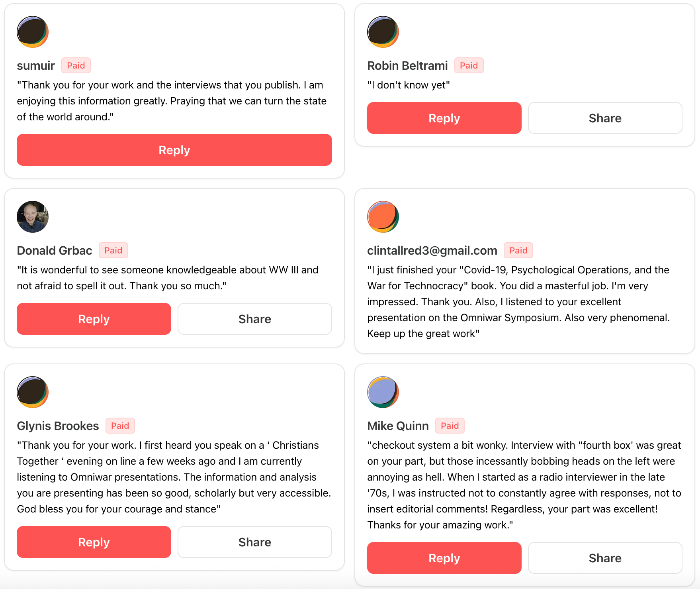Reply to Mike Quinn's feedback
Viewport: 700px width, 589px height.
click(x=444, y=558)
